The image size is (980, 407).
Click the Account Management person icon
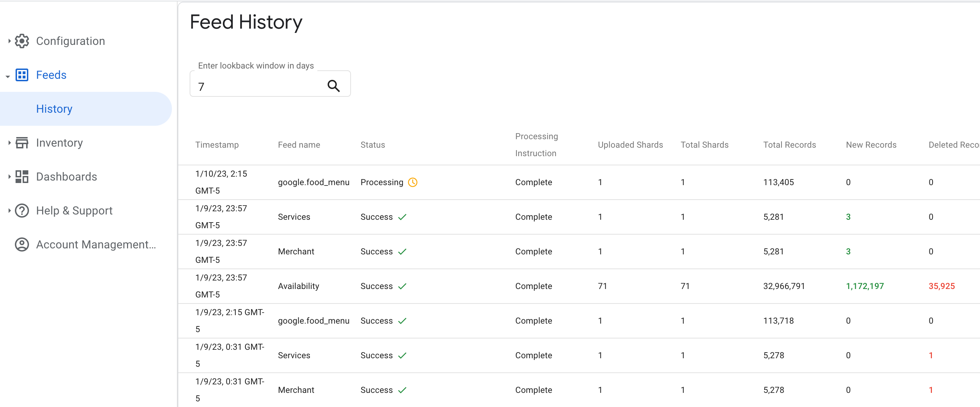coord(23,244)
